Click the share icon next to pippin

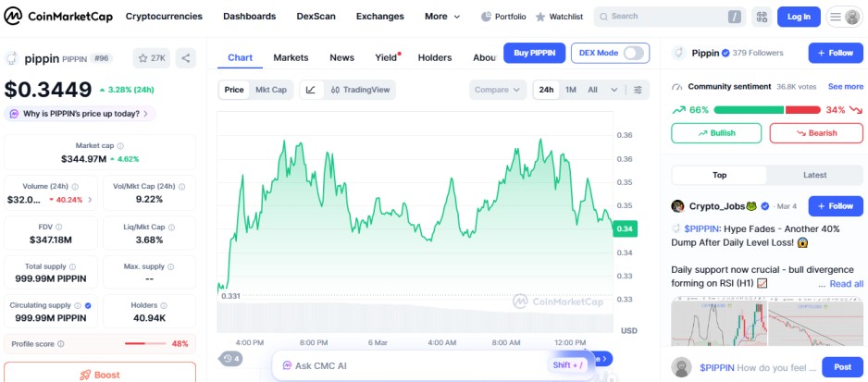[186, 58]
